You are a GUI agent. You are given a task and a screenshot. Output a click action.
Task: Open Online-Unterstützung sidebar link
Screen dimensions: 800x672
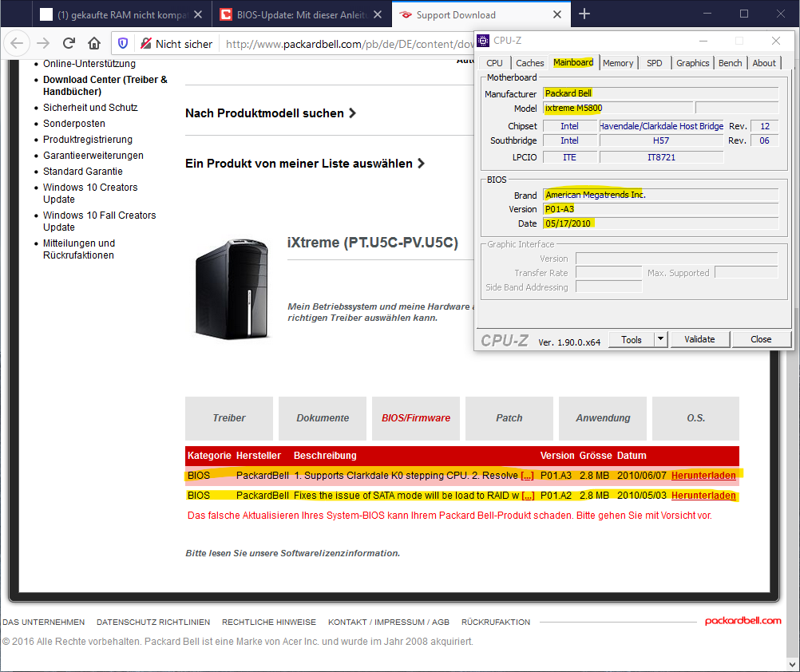point(89,64)
